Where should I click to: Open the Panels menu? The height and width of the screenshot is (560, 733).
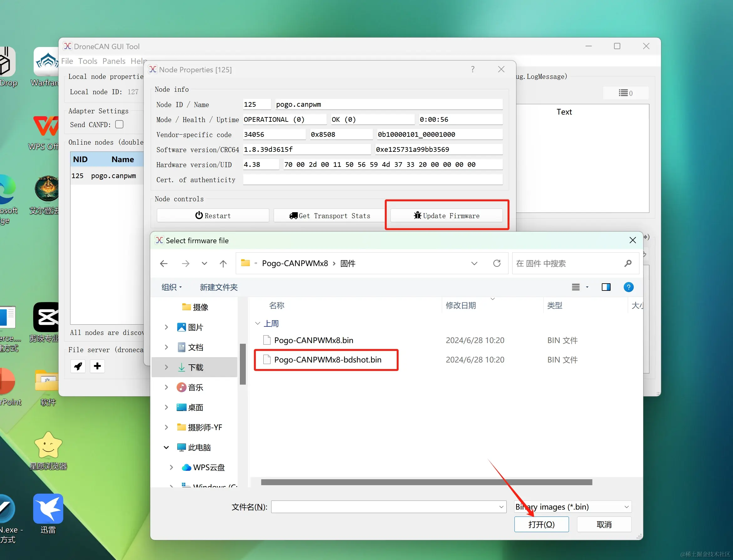[x=114, y=61]
